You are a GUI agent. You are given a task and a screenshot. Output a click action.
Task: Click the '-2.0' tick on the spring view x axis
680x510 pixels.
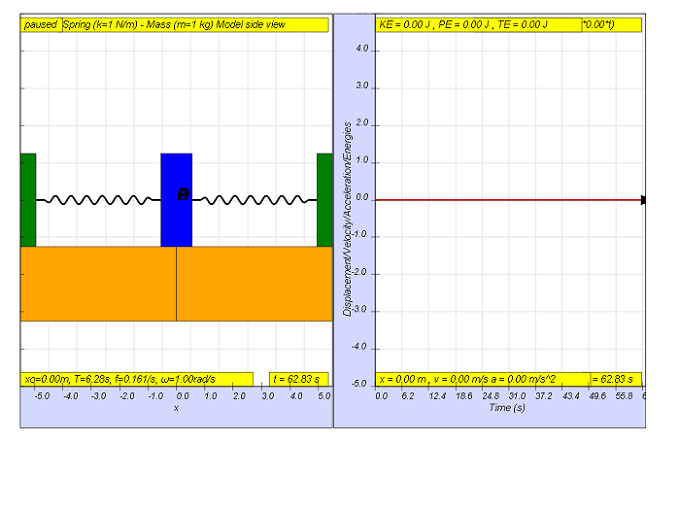[127, 396]
